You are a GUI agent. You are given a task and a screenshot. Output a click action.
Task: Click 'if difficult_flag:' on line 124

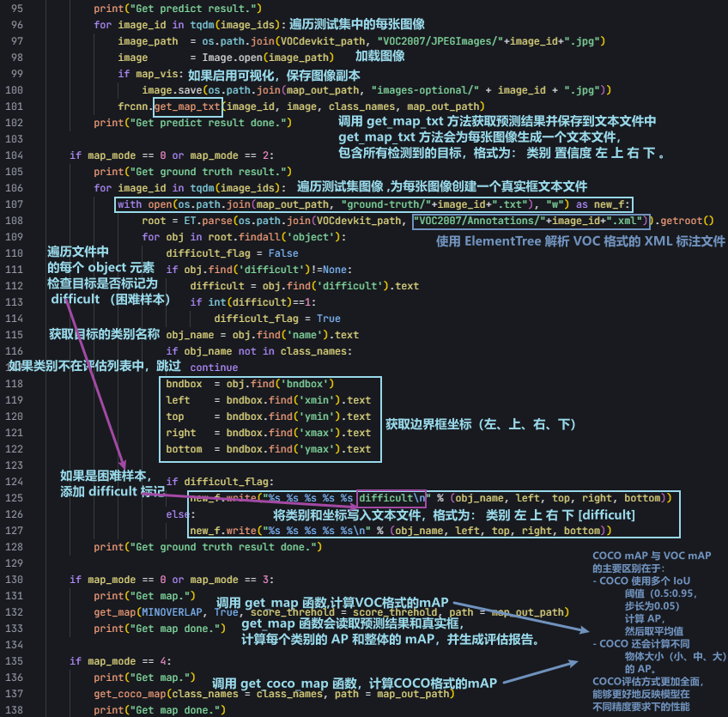click(220, 482)
